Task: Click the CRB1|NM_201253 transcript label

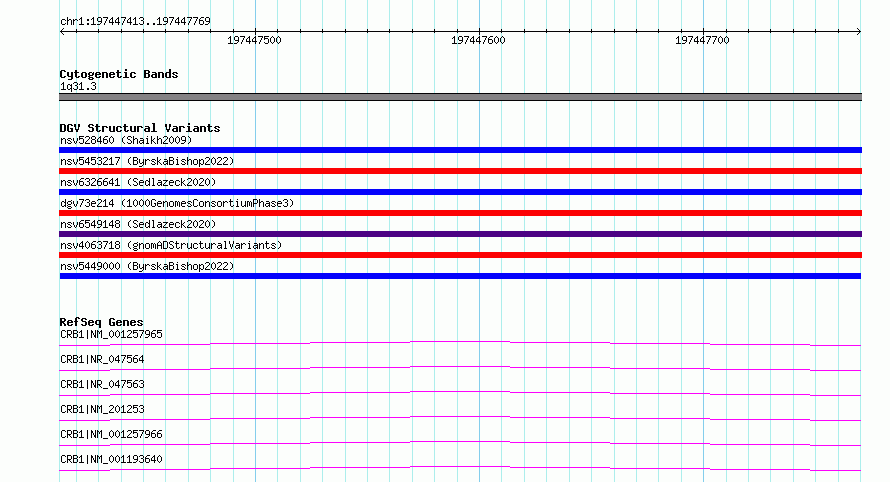Action: [102, 409]
